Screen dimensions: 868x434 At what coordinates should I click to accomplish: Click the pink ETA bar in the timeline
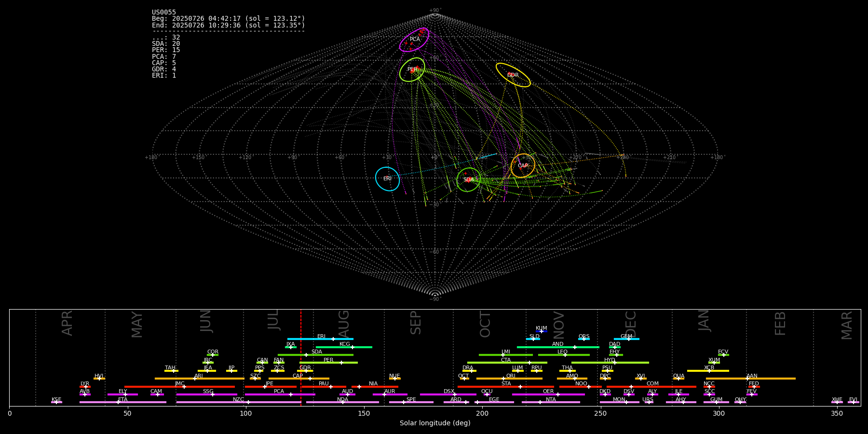click(123, 402)
